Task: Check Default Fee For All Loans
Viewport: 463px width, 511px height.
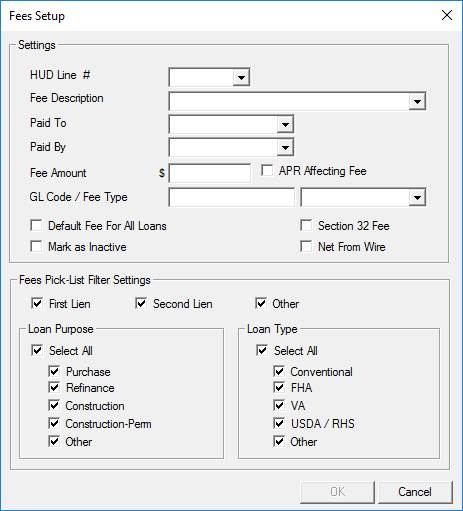Action: tap(36, 225)
